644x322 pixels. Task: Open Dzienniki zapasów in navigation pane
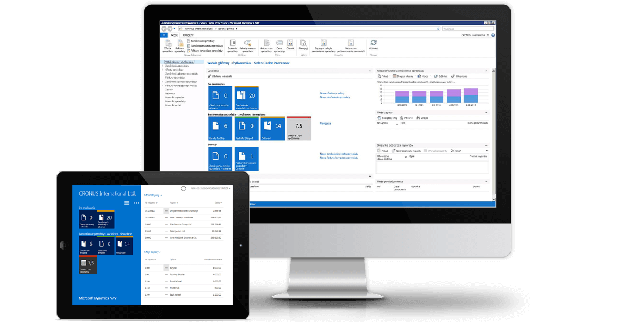(175, 97)
